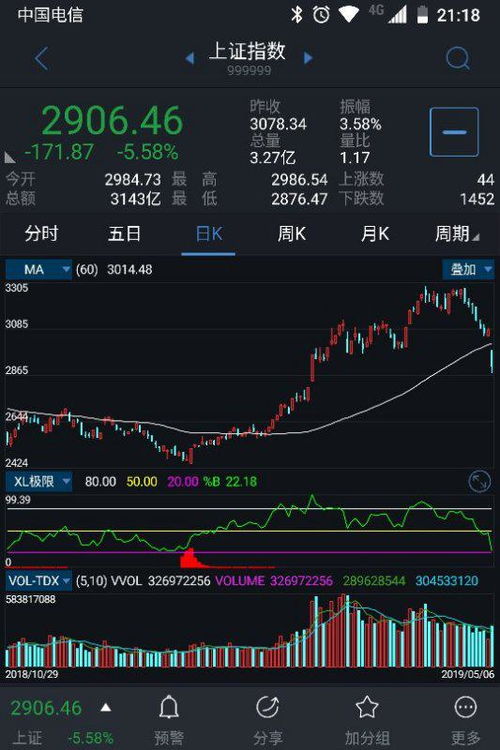500x750 pixels.
Task: Tap the battery status icon
Action: coord(422,15)
